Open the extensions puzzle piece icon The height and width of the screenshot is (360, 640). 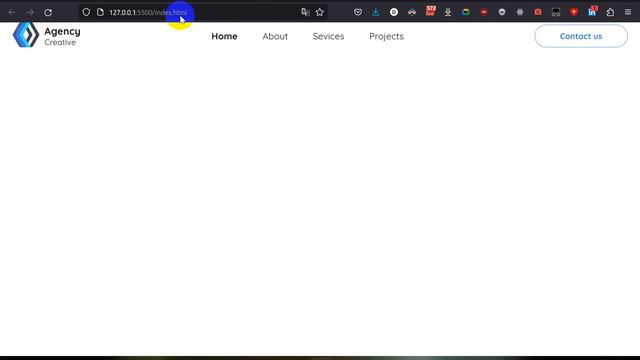610,12
